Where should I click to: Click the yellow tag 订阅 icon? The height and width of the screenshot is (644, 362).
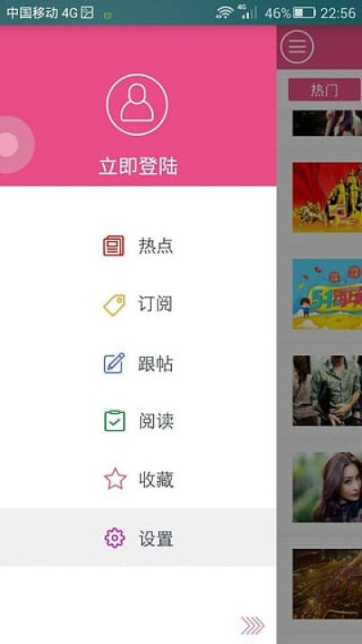114,304
